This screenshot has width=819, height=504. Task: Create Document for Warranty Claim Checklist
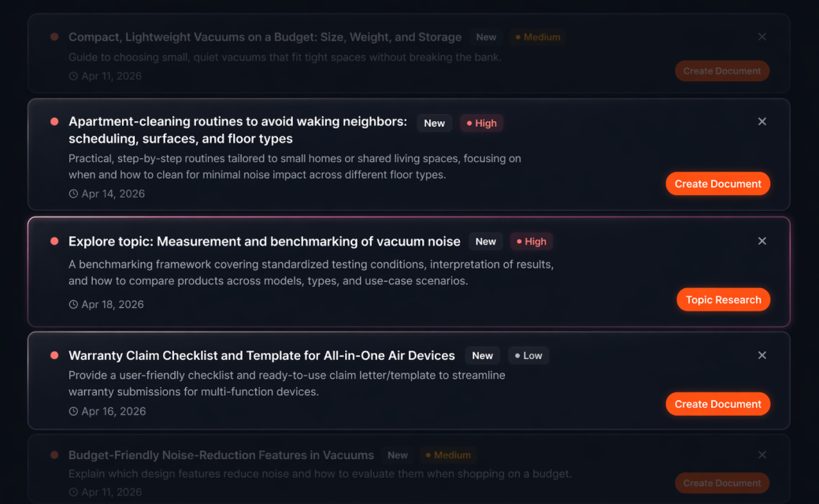tap(717, 404)
